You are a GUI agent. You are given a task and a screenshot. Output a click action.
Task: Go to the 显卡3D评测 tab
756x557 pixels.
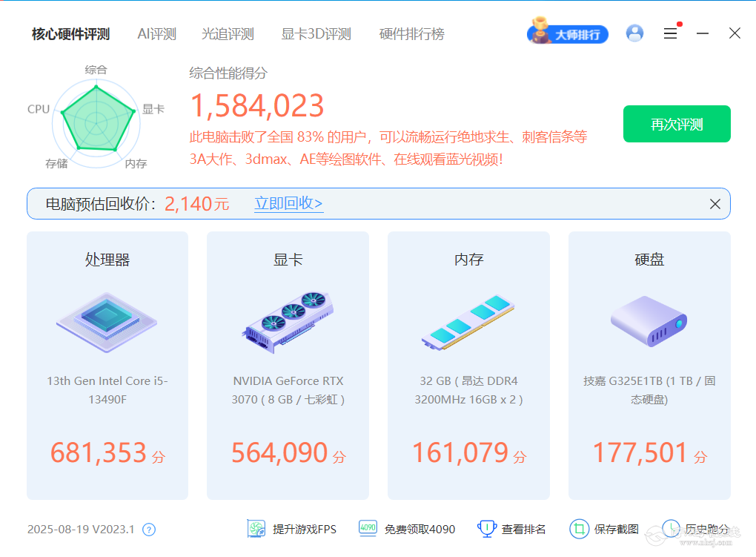pyautogui.click(x=316, y=34)
